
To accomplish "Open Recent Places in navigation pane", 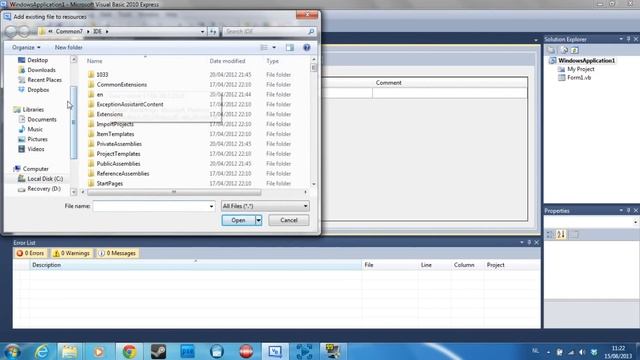I will coord(44,80).
